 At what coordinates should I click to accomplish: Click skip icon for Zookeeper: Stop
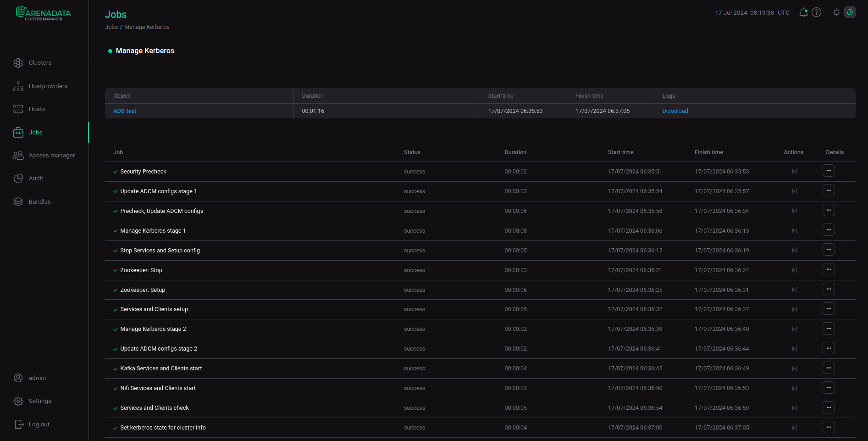[794, 270]
